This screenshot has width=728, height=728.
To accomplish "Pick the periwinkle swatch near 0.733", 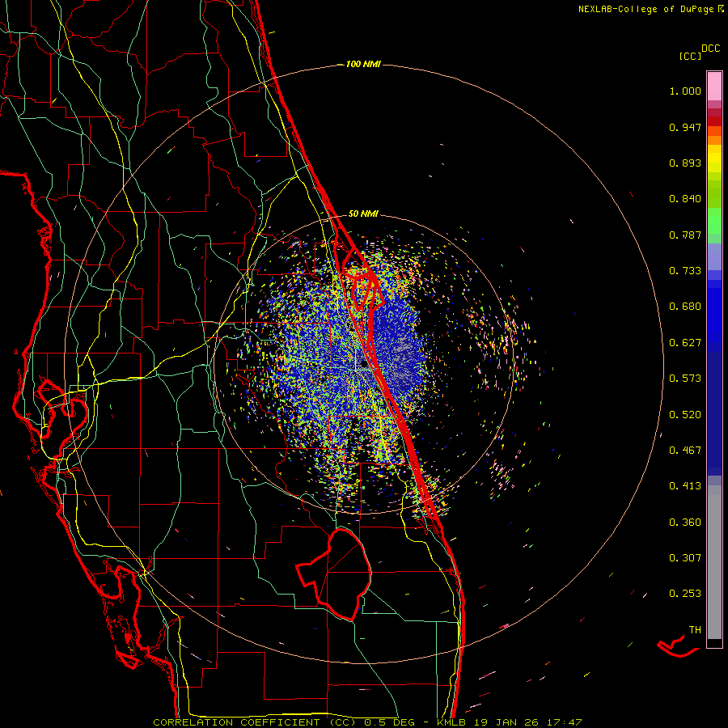I will click(x=714, y=257).
